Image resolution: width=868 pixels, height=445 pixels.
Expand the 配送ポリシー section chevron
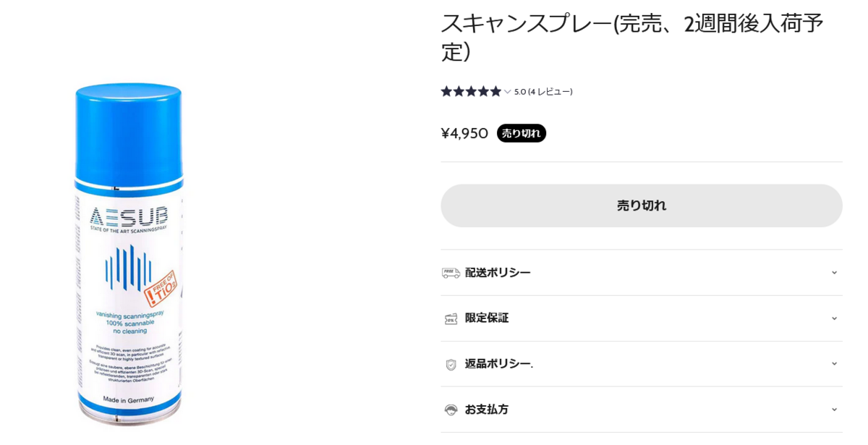[x=834, y=273]
